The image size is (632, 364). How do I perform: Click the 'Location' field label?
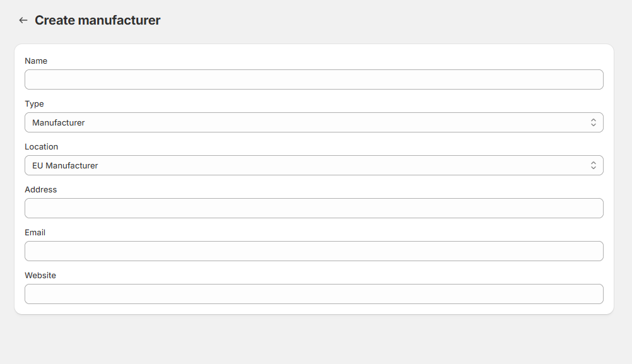[41, 147]
